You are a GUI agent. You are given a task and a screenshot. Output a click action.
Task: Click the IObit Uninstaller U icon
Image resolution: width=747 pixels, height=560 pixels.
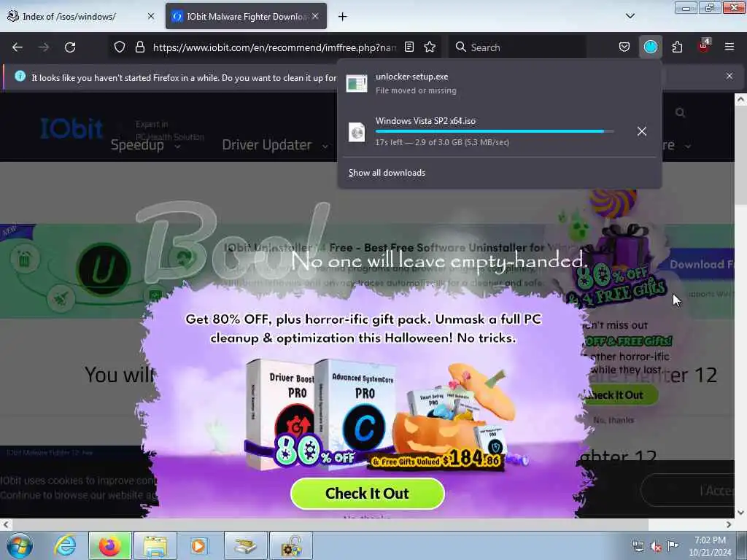tap(103, 269)
